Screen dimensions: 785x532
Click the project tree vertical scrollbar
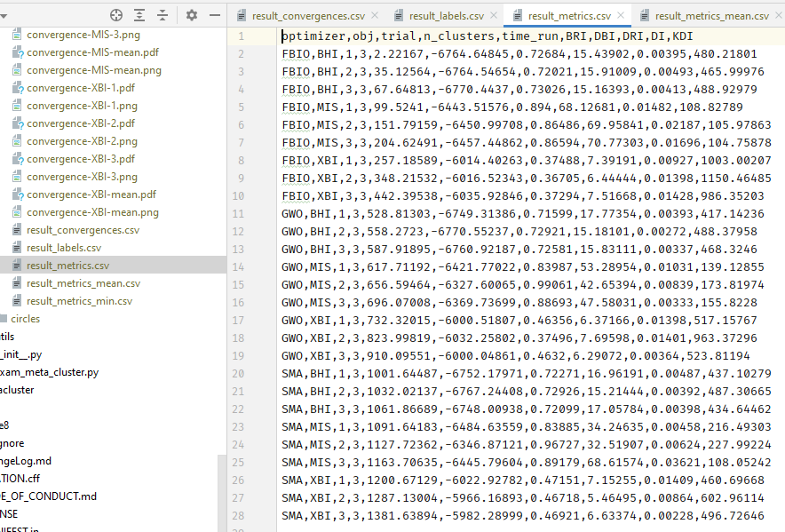click(x=222, y=493)
